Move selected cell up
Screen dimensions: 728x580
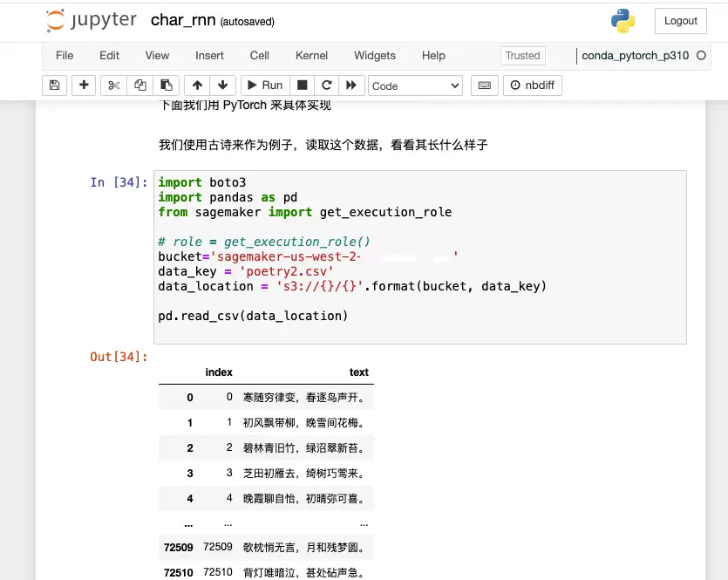197,85
